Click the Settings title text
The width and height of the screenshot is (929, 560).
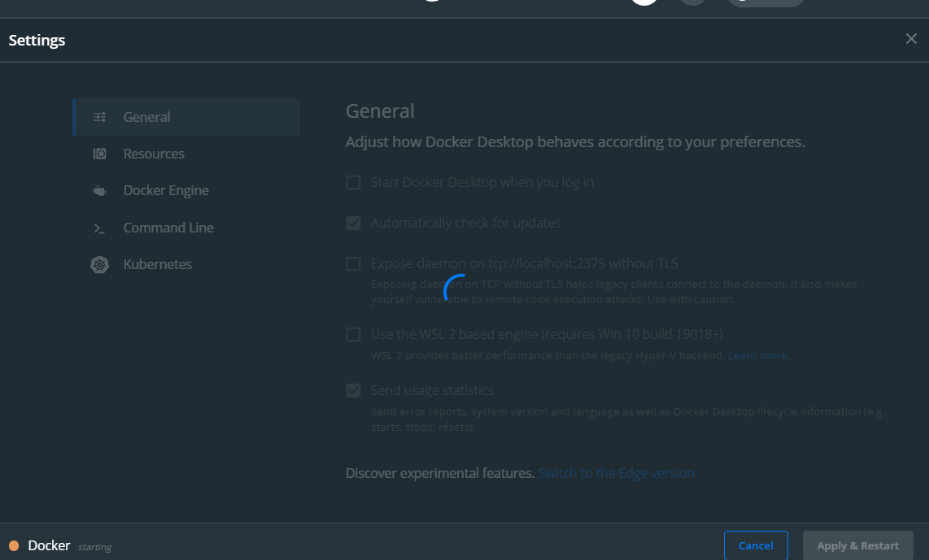click(x=37, y=41)
